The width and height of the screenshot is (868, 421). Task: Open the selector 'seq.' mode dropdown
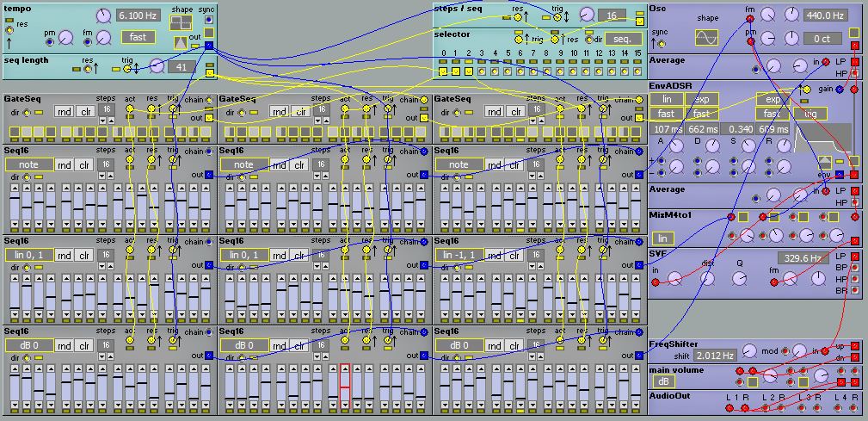624,39
